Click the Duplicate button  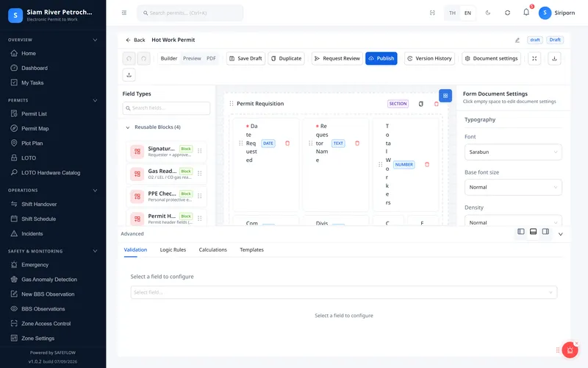(286, 59)
